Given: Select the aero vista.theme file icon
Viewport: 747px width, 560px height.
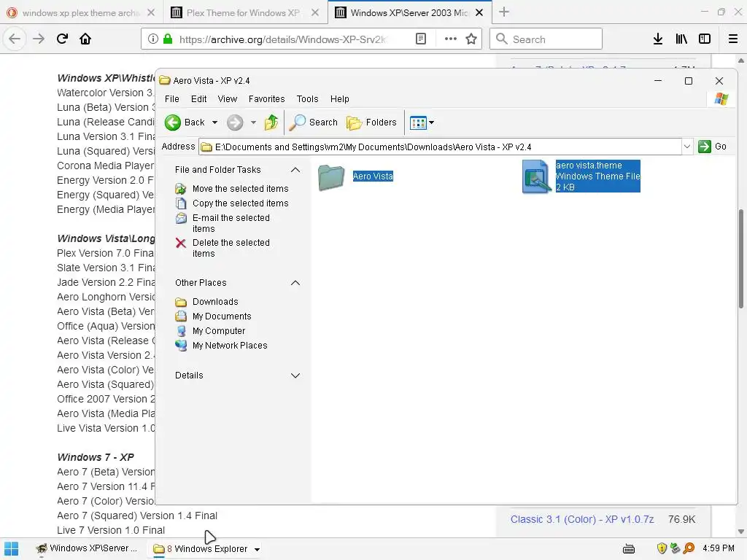Looking at the screenshot, I should click(537, 176).
